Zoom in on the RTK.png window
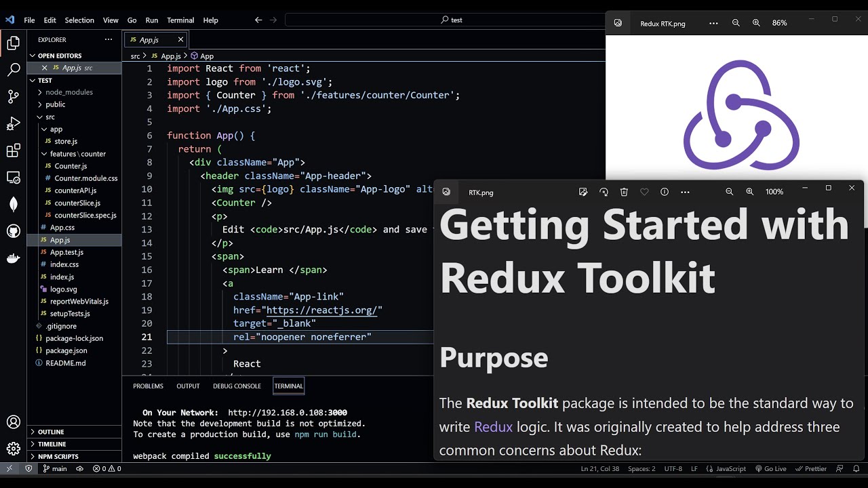Image resolution: width=868 pixels, height=488 pixels. [x=750, y=192]
